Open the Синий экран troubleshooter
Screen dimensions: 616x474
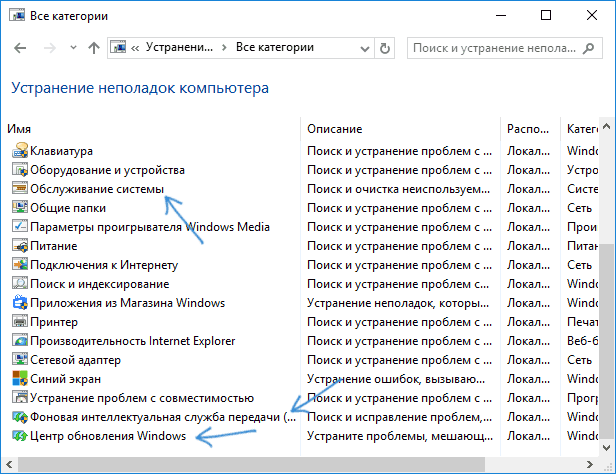tap(65, 379)
